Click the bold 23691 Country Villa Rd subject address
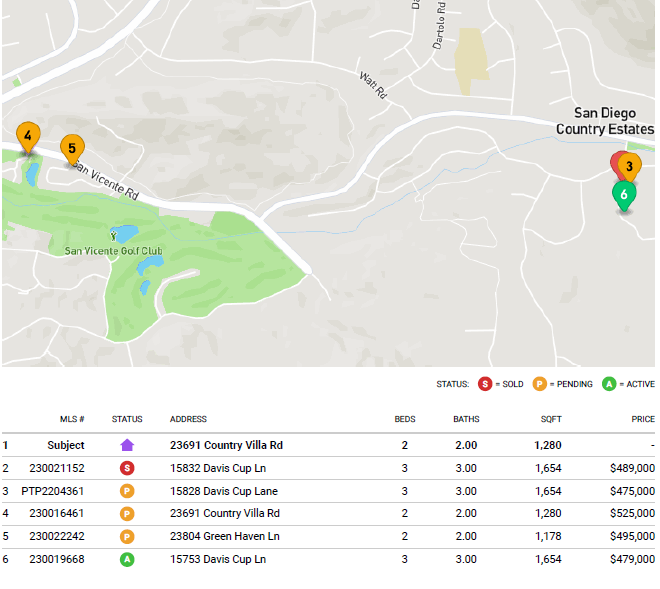This screenshot has height=589, width=660. 226,445
